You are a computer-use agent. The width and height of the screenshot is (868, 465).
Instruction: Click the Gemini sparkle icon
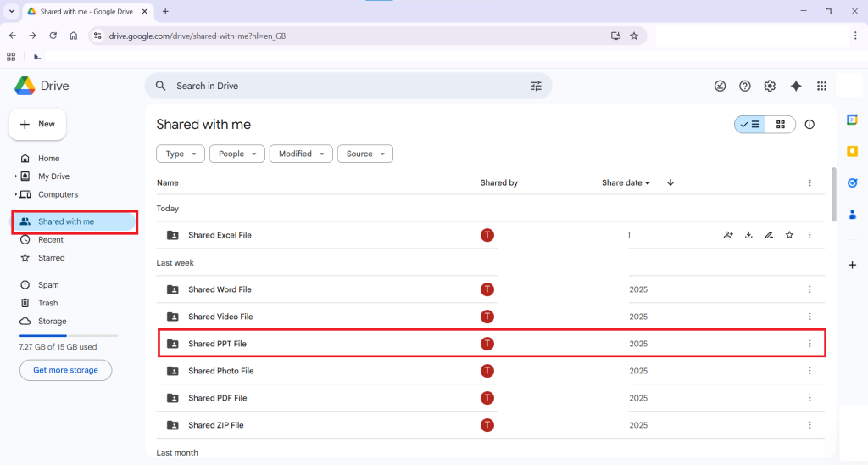[x=795, y=86]
